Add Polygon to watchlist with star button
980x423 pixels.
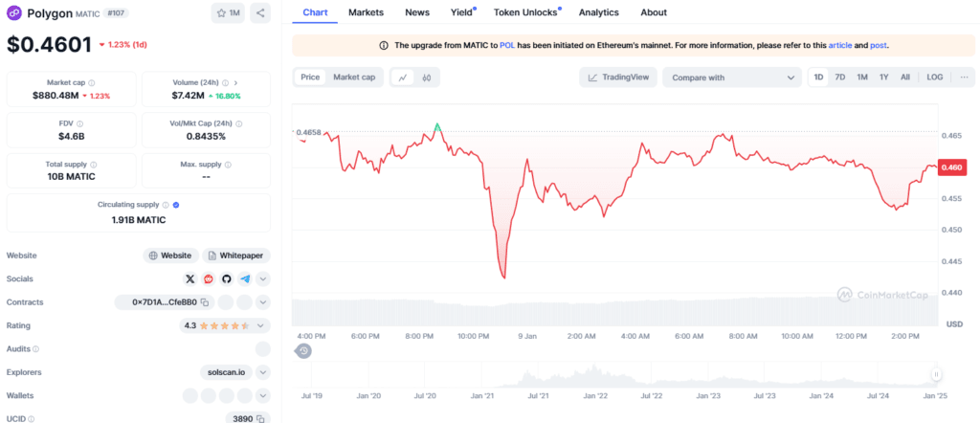pos(228,12)
